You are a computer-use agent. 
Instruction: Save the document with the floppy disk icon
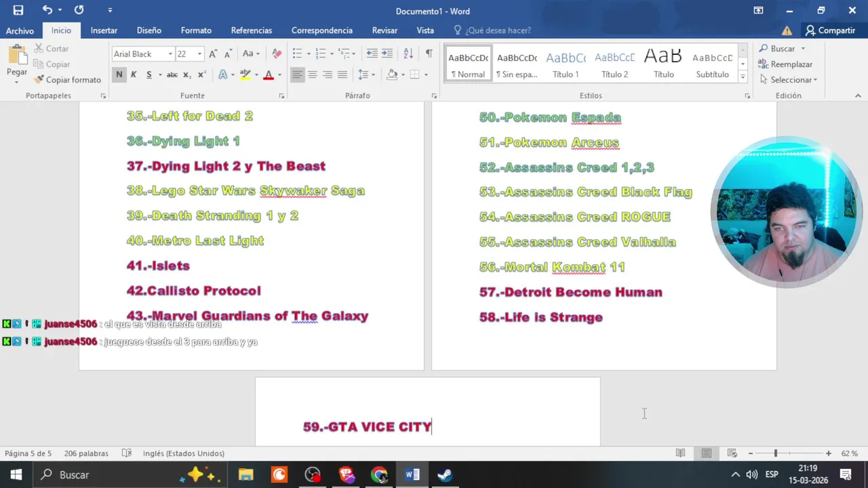18,10
